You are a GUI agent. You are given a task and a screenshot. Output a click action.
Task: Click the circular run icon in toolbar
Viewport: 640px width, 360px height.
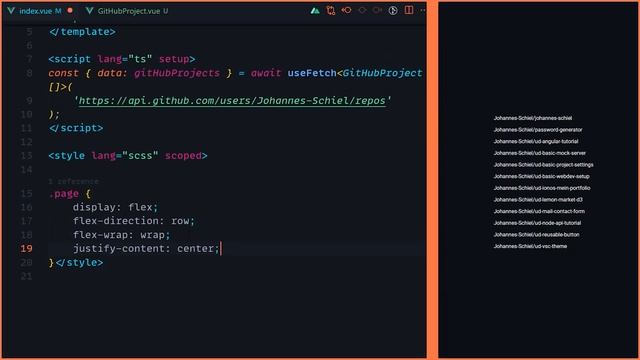pyautogui.click(x=393, y=11)
